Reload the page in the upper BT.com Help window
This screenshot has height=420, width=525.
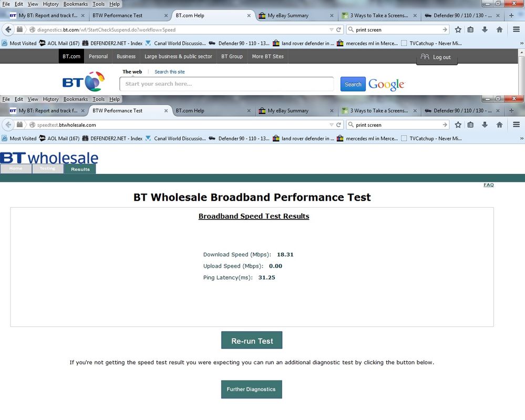(x=338, y=29)
